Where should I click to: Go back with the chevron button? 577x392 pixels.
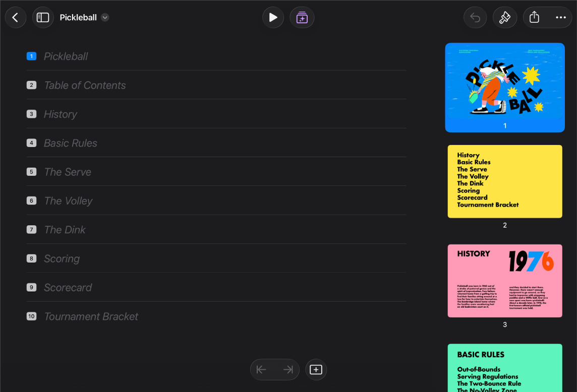tap(16, 17)
